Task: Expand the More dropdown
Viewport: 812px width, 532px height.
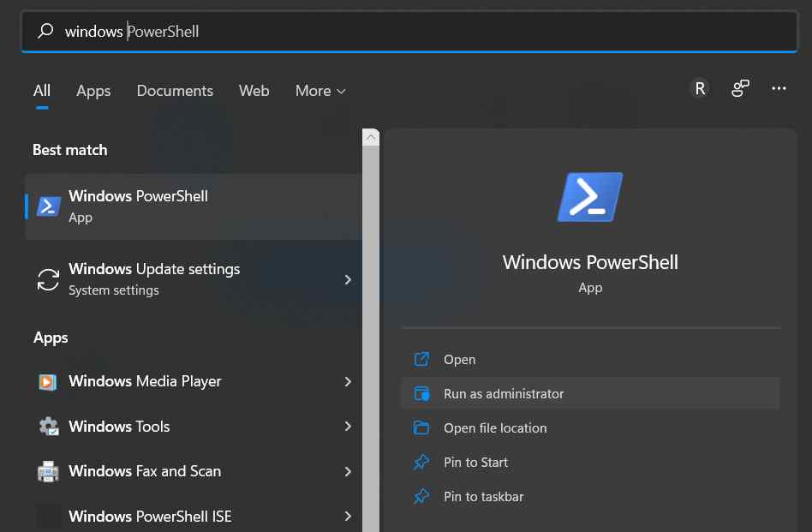Action: (x=320, y=91)
